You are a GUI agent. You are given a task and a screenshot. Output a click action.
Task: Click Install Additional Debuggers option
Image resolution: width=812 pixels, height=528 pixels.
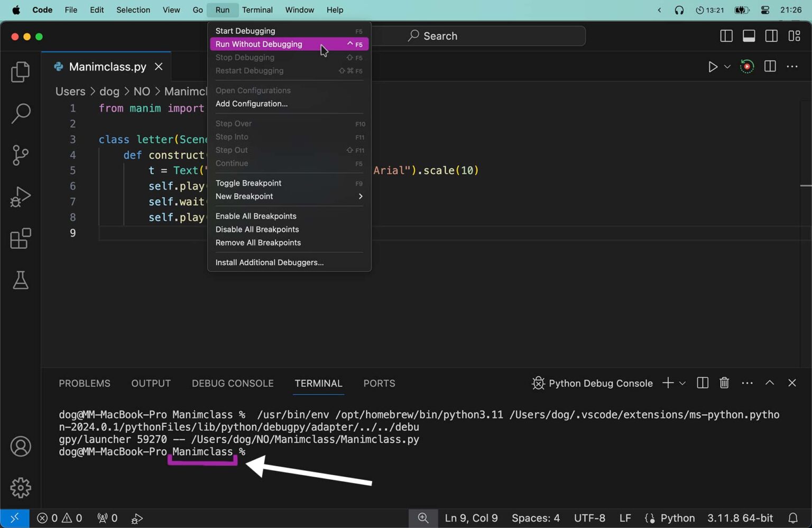coord(269,262)
